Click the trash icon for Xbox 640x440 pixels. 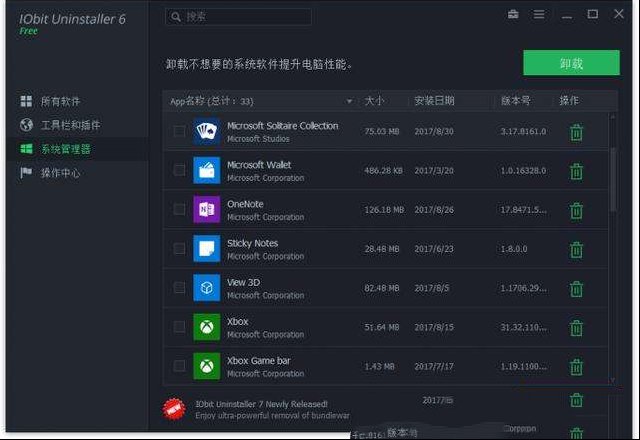tap(576, 328)
